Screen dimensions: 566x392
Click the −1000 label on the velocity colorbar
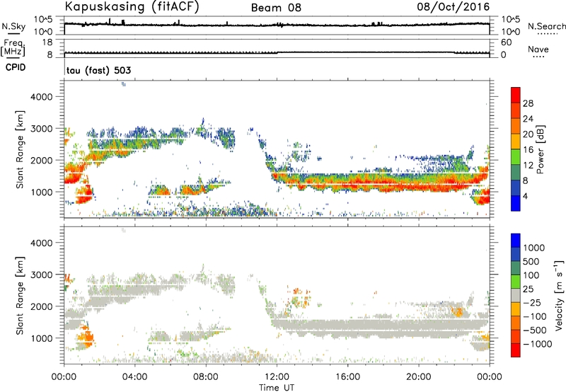click(537, 344)
